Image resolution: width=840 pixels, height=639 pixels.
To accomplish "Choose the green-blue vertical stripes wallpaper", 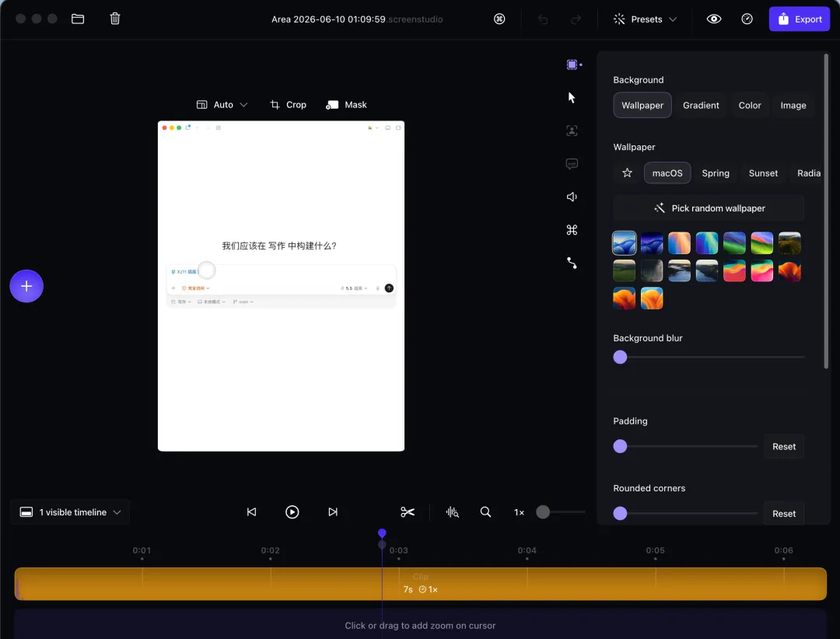I will pyautogui.click(x=706, y=243).
